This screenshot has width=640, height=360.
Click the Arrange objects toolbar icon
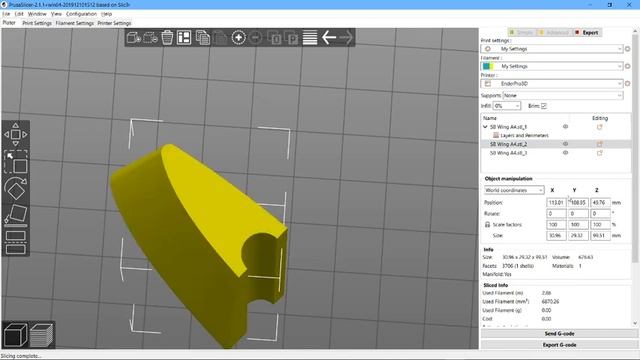(184, 38)
